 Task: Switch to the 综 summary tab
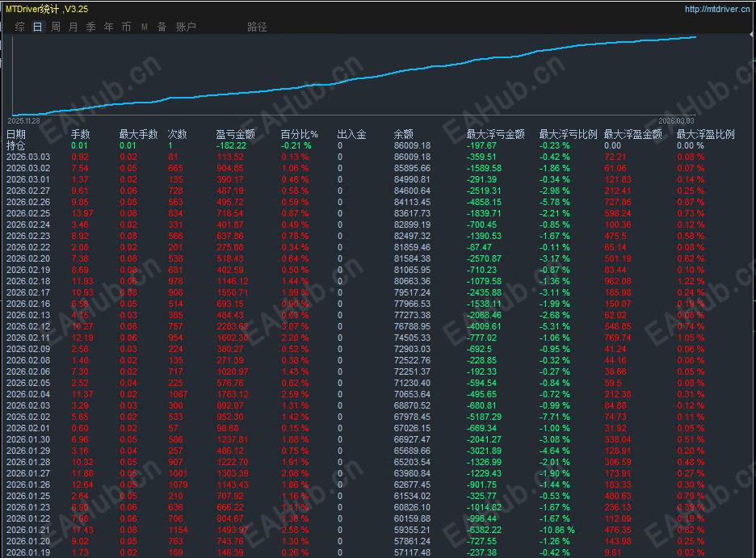[19, 27]
